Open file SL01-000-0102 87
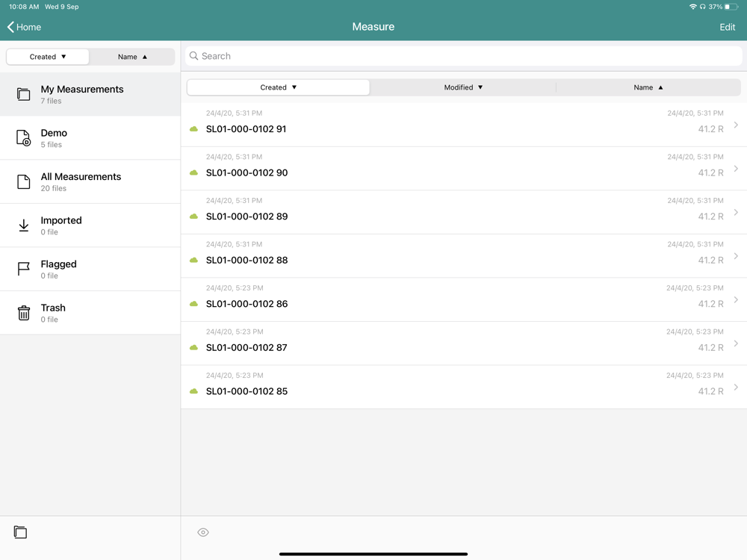This screenshot has width=747, height=560. coord(464,343)
